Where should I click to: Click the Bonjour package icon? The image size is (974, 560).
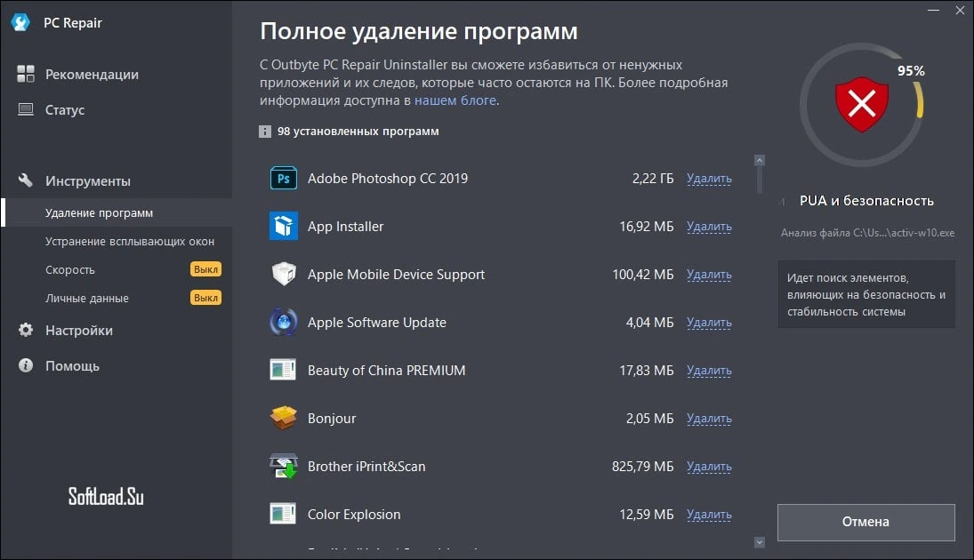pos(283,418)
